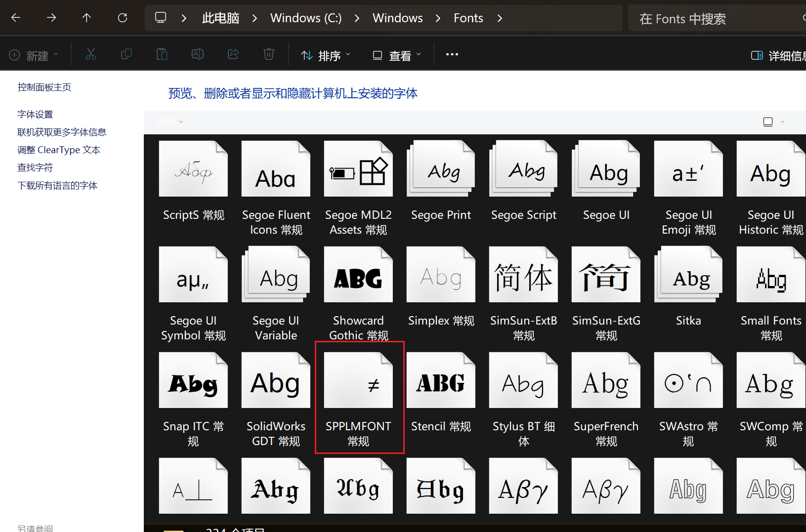Expand chevron after Windows (C:) in path
Viewport: 806px width, 532px height.
(357, 18)
